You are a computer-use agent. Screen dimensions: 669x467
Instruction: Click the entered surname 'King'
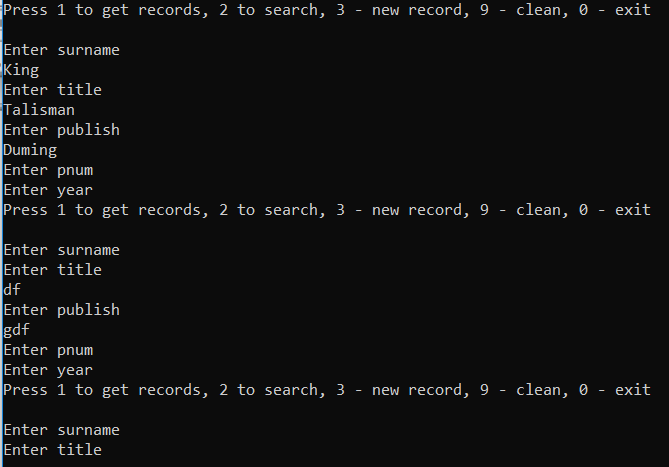(x=21, y=70)
